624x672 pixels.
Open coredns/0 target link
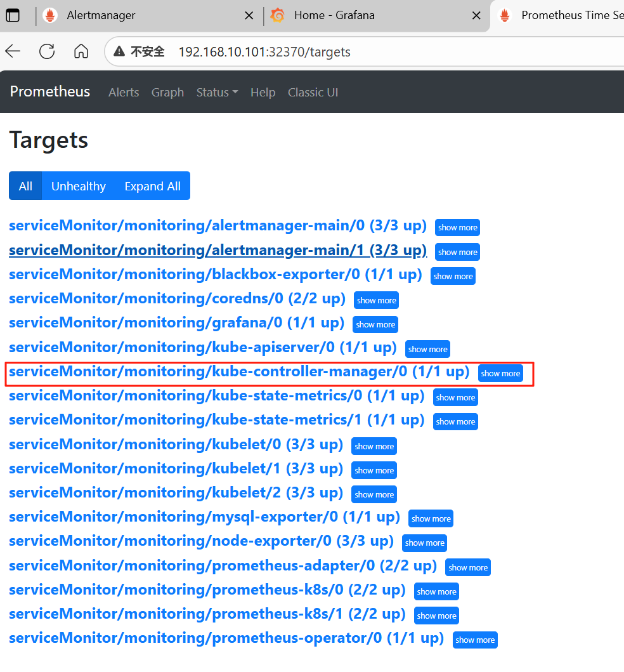(x=178, y=298)
